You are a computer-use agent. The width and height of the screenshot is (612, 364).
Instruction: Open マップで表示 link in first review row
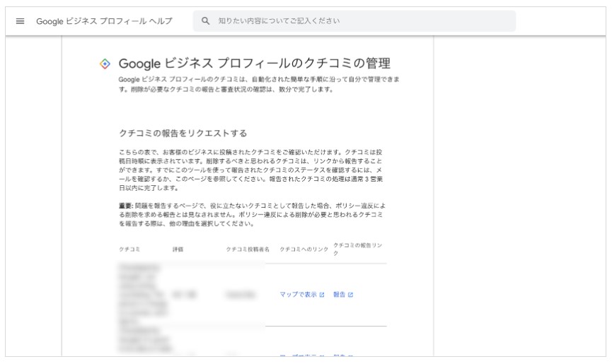[301, 295]
